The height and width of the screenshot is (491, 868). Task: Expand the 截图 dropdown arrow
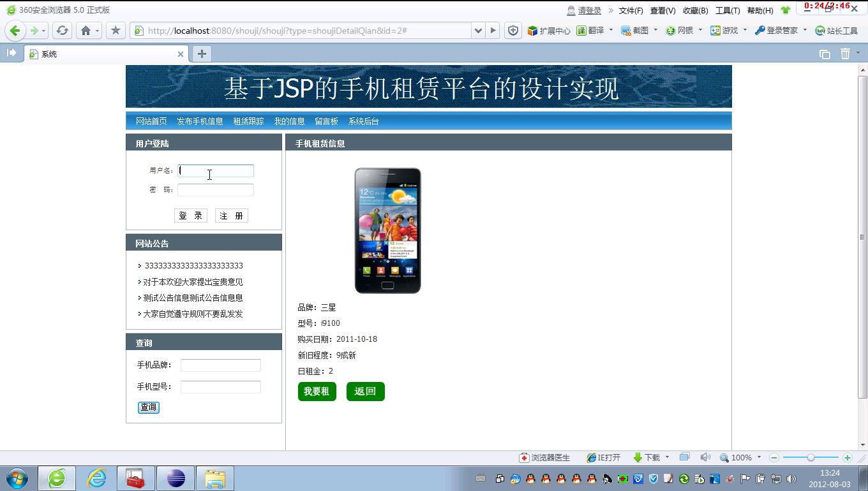[655, 30]
